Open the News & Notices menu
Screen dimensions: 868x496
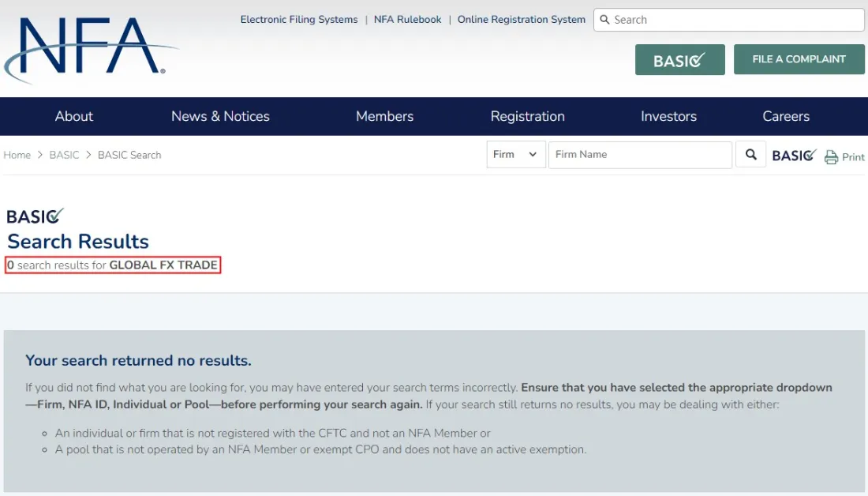220,116
